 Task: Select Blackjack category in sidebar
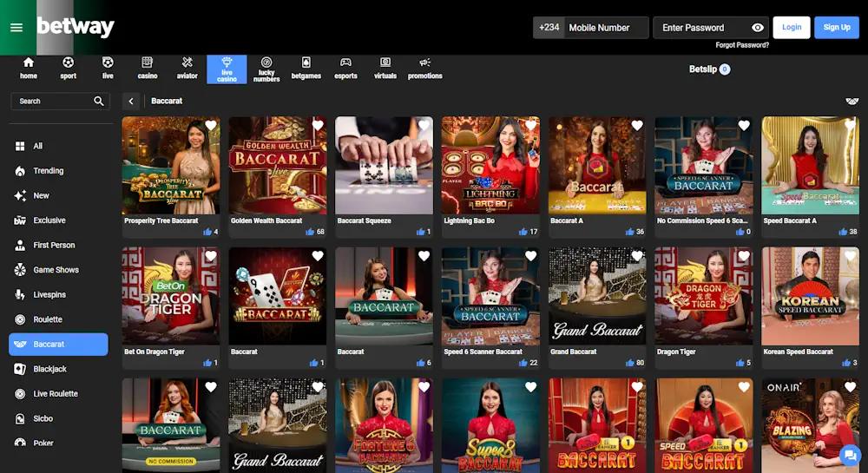tap(59, 369)
